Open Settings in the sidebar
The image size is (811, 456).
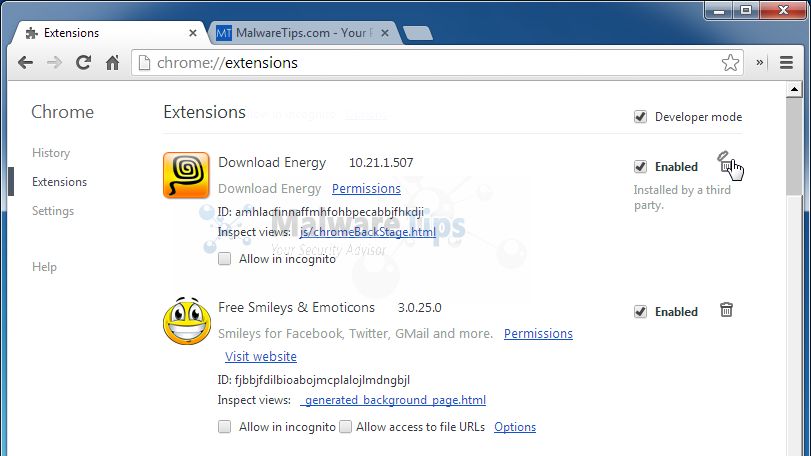point(53,211)
